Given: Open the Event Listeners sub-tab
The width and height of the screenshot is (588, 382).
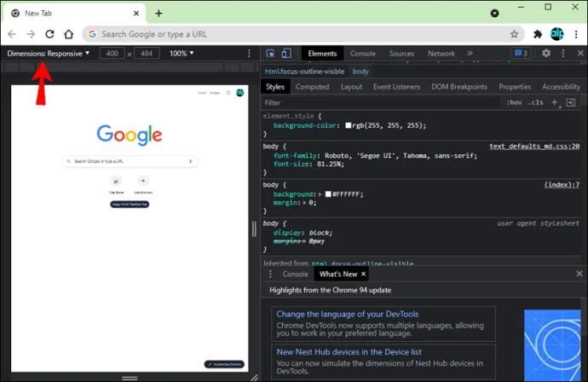Looking at the screenshot, I should click(x=396, y=87).
